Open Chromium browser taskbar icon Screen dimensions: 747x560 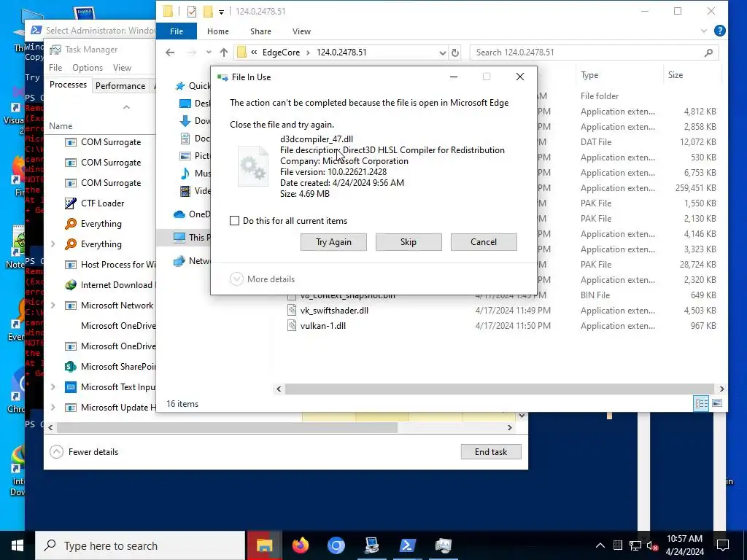click(x=336, y=545)
